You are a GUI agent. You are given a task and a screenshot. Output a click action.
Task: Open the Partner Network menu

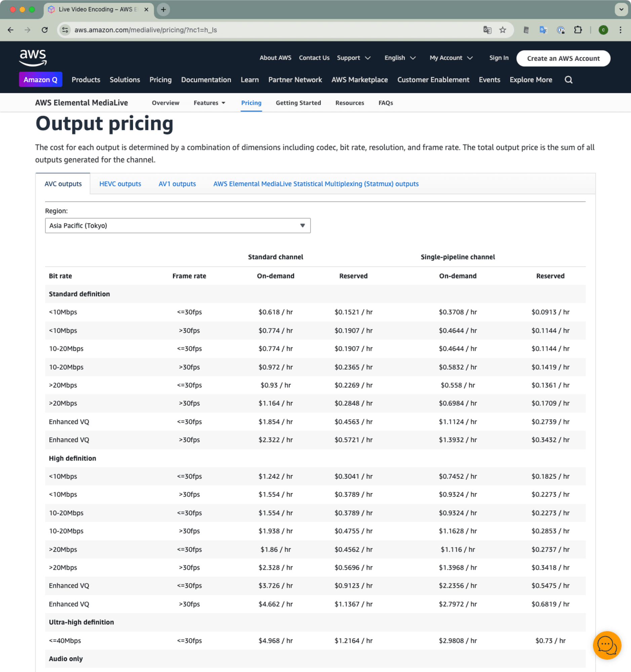coord(295,80)
